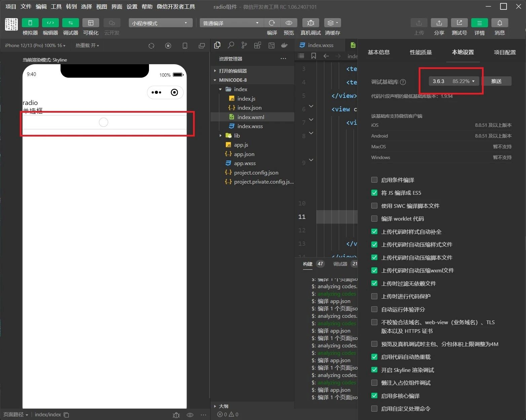Open the extensions blocks icon
The height and width of the screenshot is (420, 526).
click(x=258, y=45)
